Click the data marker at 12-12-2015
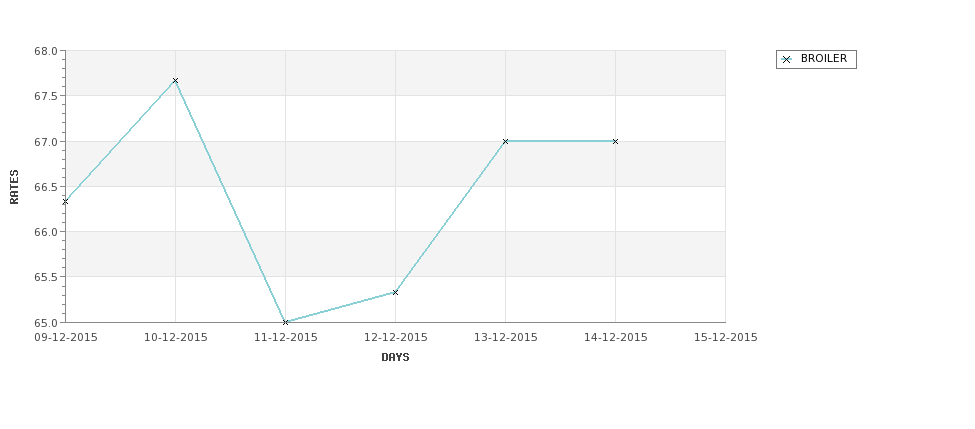Screen dimensions: 975x429 pyautogui.click(x=395, y=292)
